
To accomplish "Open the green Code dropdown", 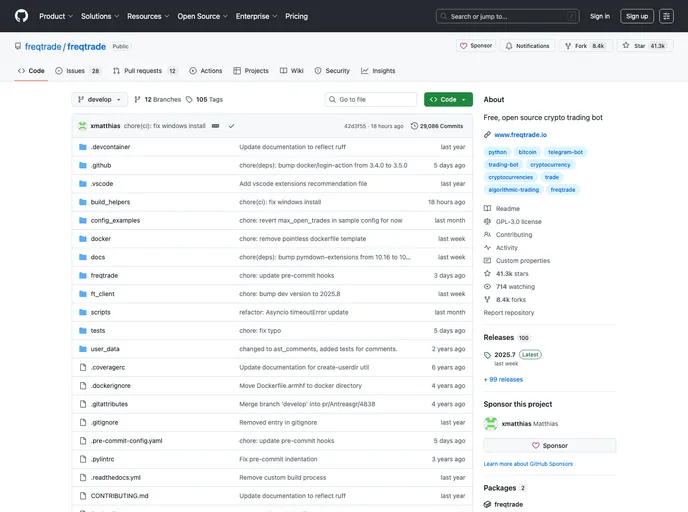I will (x=448, y=100).
